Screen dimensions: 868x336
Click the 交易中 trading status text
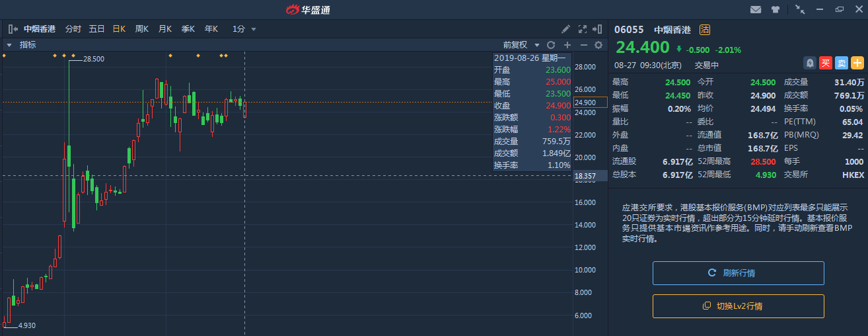coord(707,65)
